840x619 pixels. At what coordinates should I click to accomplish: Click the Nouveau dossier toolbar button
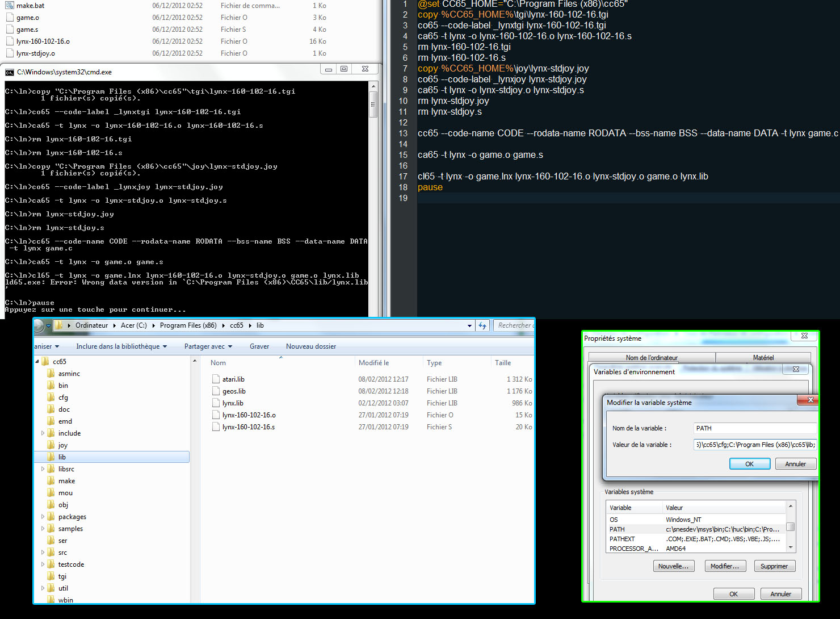[310, 346]
